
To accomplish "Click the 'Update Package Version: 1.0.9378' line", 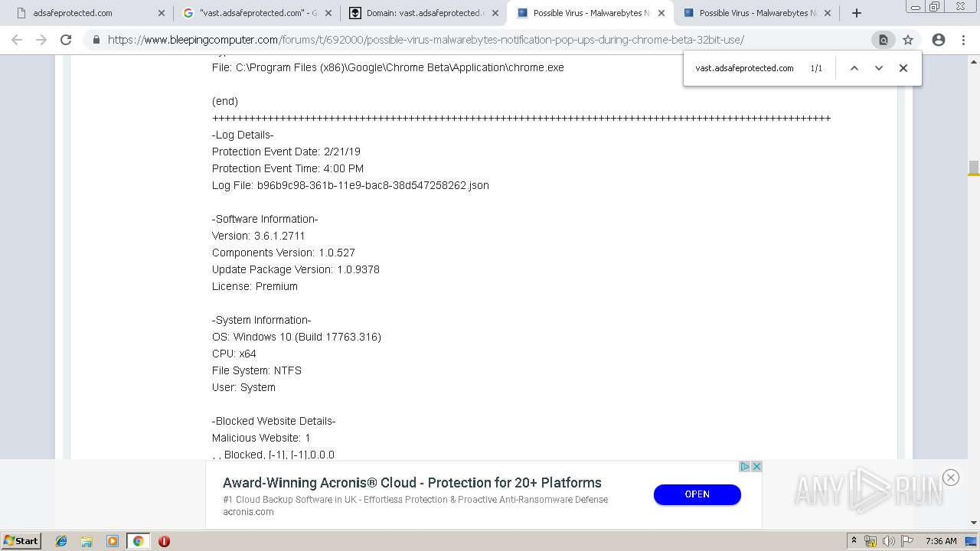I will pyautogui.click(x=296, y=269).
